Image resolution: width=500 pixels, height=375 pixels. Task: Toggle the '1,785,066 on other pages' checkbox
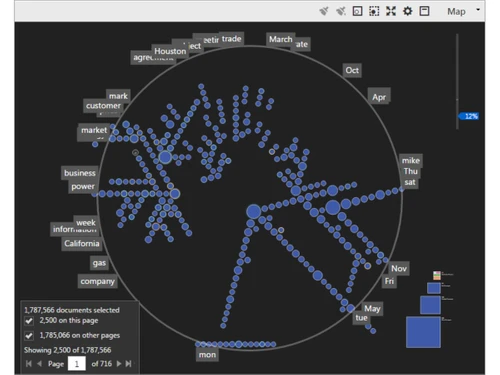(x=29, y=336)
